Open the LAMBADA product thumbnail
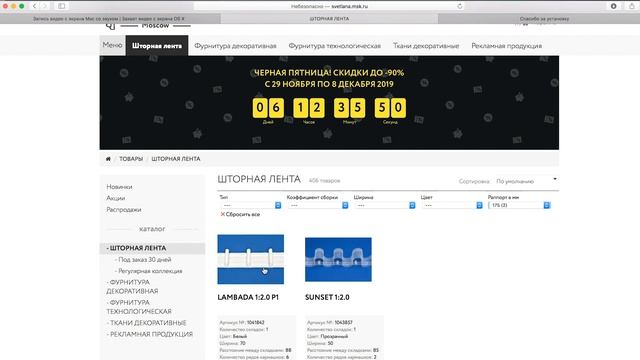Screen dimensions: 640x360 (251, 259)
